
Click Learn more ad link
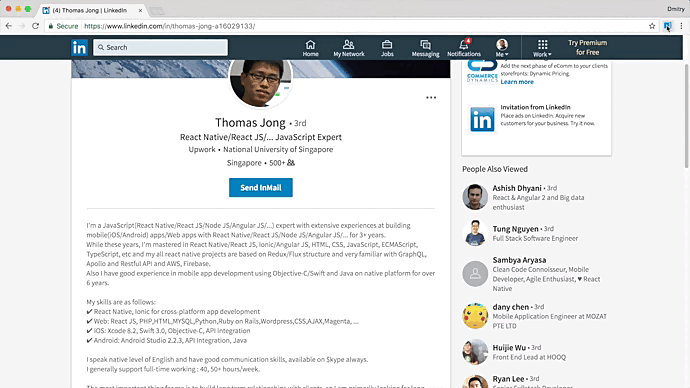coord(517,82)
